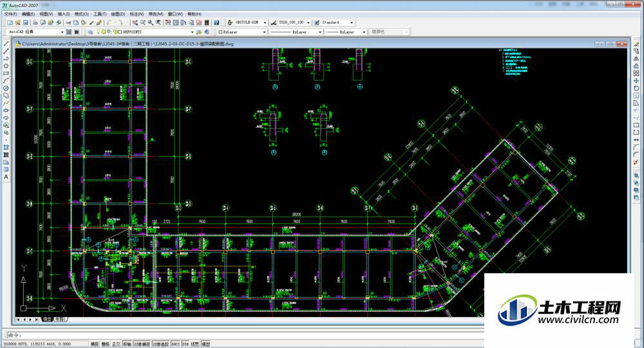Screen dimensions: 644x348
Task: Open Help with the question mark icon
Action: (x=216, y=22)
